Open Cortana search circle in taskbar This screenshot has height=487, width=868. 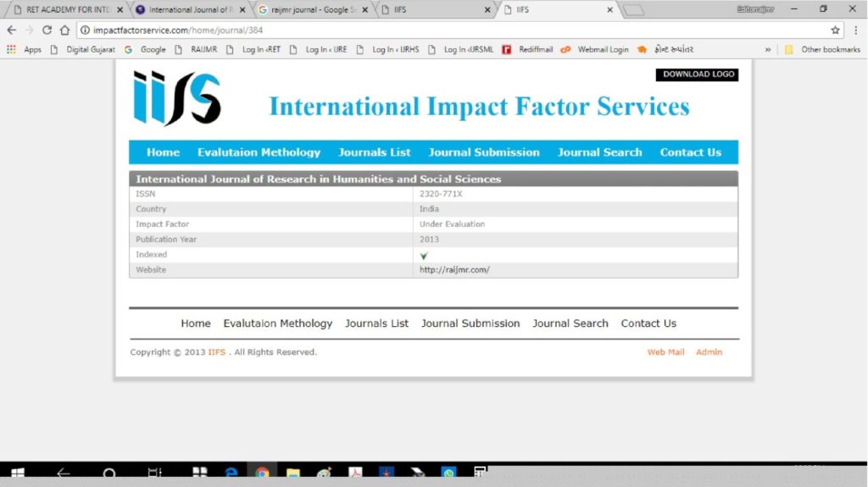pos(109,473)
